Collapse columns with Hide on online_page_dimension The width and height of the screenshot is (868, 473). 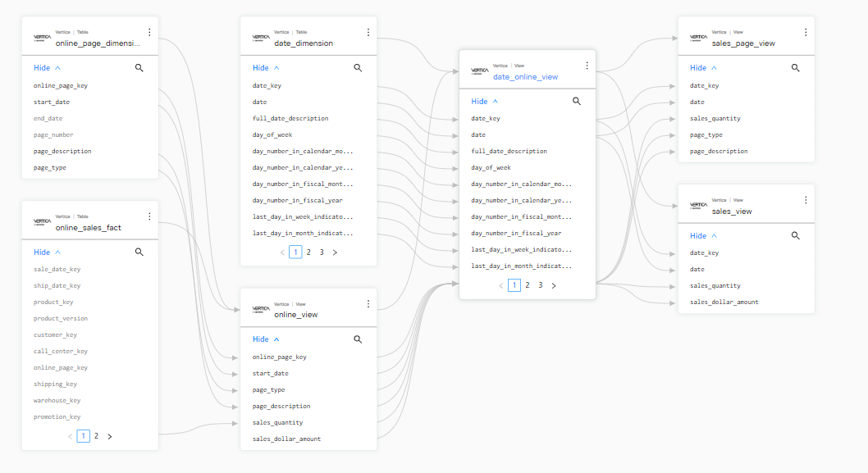47,67
